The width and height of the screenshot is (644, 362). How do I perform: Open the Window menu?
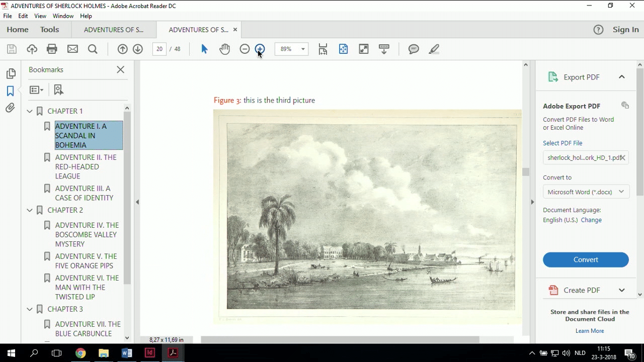[63, 16]
